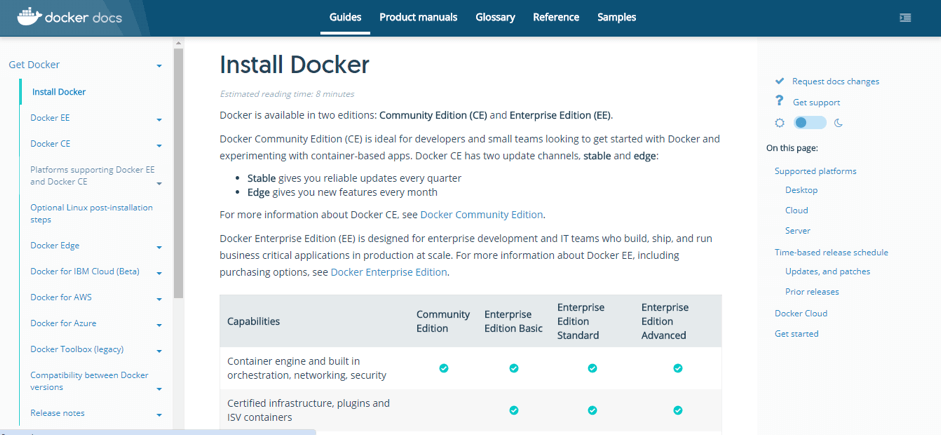
Task: Click the question mark icon beside Get support
Action: [x=779, y=101]
